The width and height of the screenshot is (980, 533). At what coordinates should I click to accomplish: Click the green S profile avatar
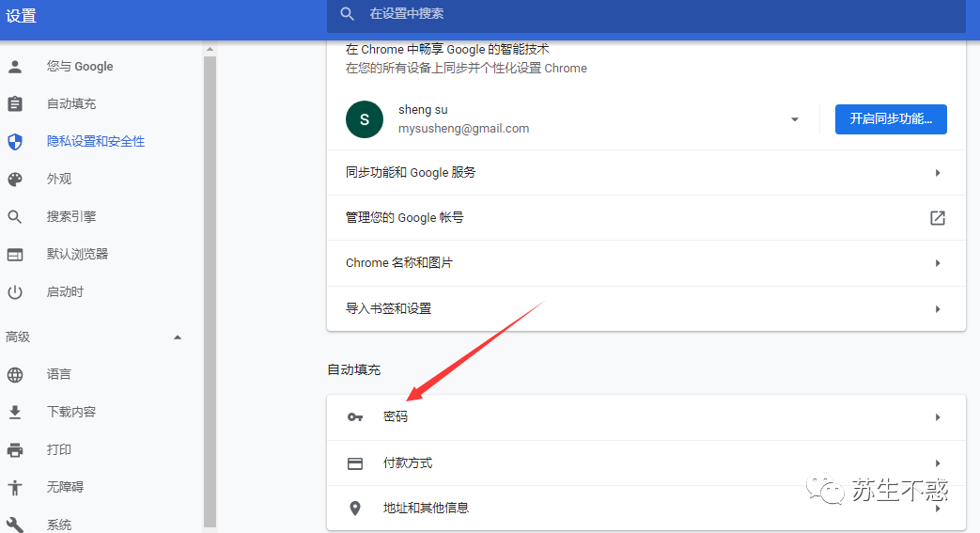pos(365,118)
